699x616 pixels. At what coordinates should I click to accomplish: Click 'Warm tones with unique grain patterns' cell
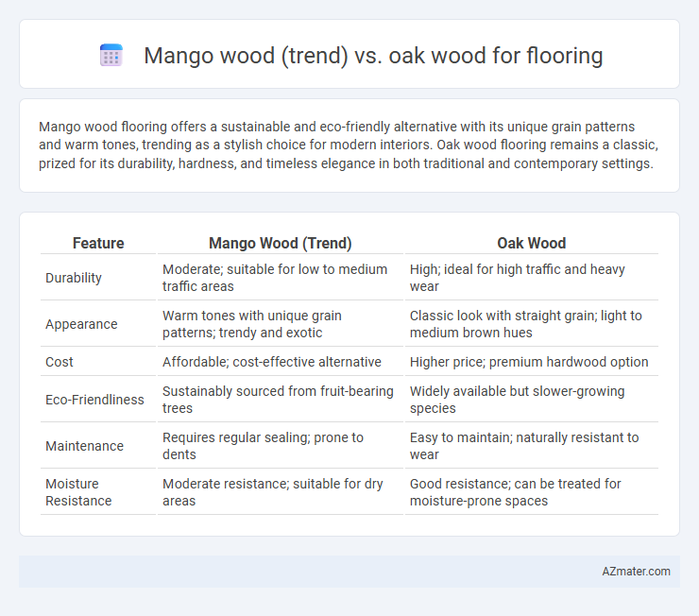tap(252, 324)
